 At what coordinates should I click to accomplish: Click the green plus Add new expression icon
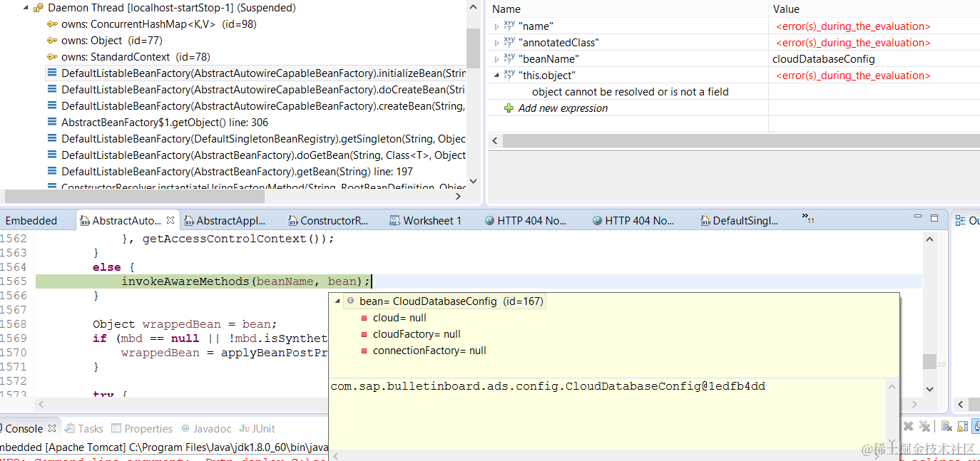click(509, 108)
